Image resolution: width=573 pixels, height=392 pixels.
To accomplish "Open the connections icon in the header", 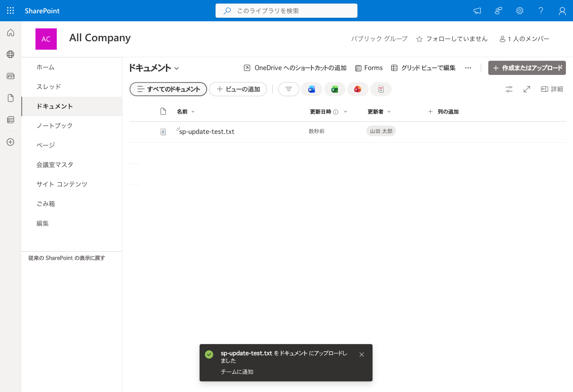I will click(498, 11).
